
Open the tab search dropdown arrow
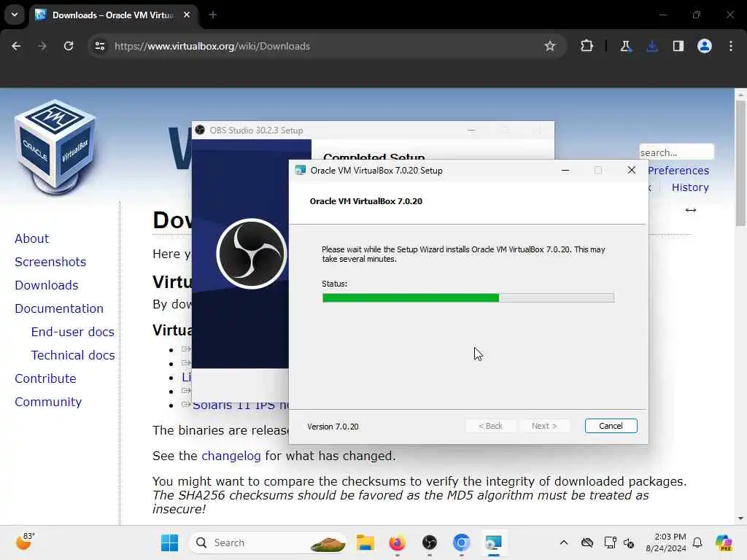(x=15, y=15)
